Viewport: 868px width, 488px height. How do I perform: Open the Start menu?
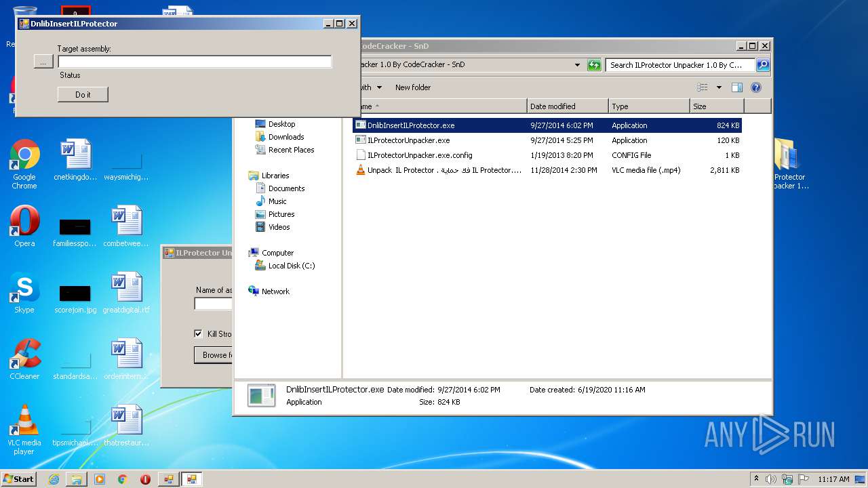[x=19, y=479]
